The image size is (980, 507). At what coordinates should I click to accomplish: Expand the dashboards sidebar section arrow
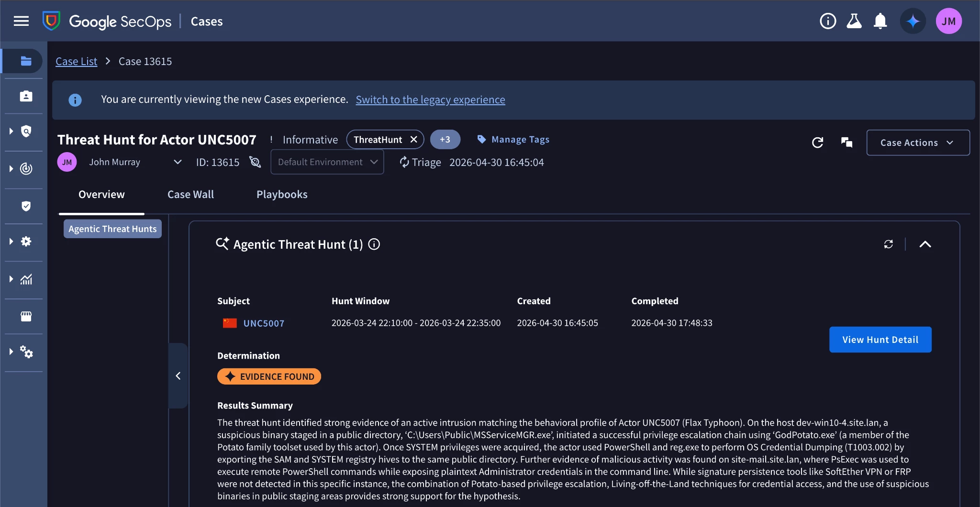click(x=11, y=279)
